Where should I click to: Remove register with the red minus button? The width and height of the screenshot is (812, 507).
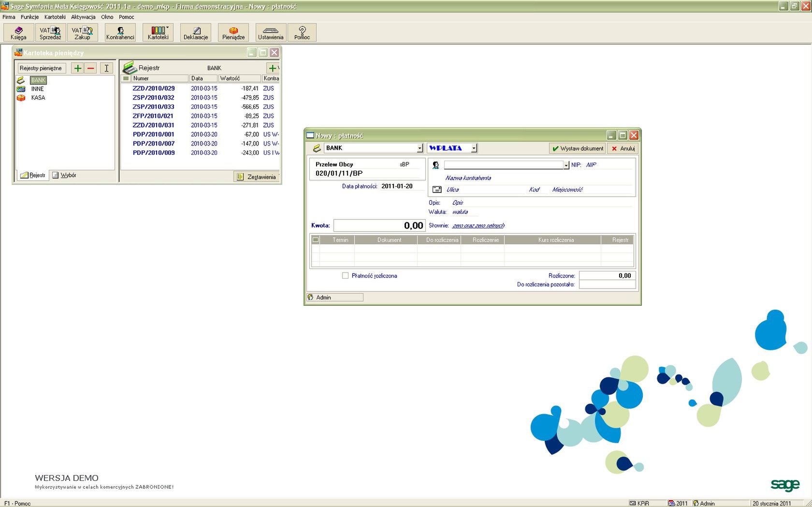pyautogui.click(x=90, y=68)
